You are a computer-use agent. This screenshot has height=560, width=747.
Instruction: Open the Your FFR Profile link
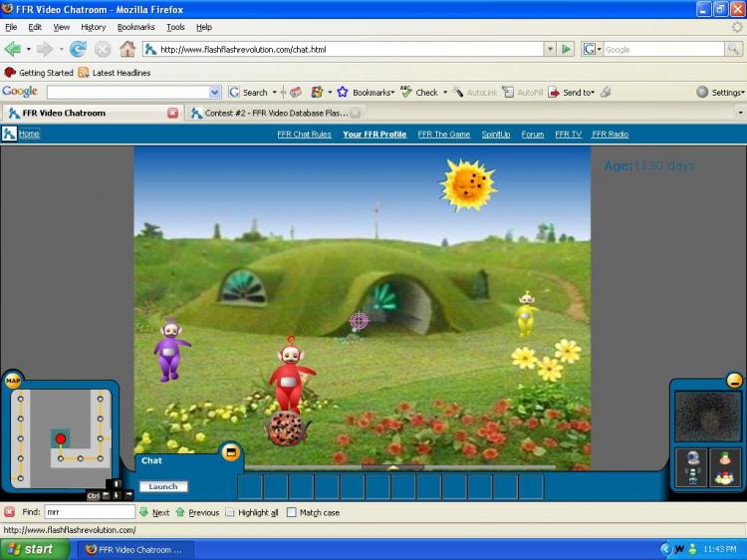(x=374, y=135)
